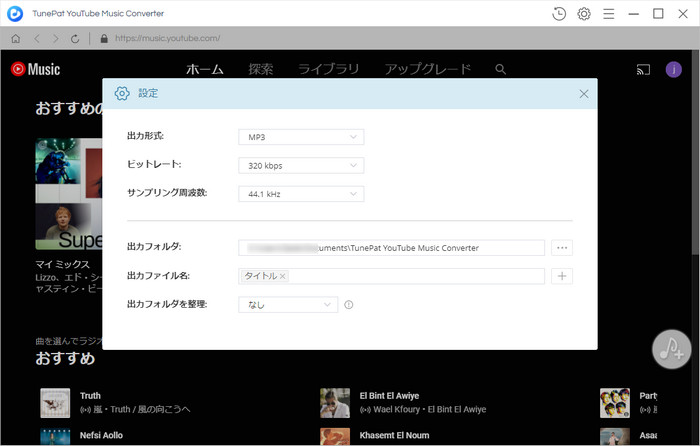The image size is (700, 446).
Task: Click the lock icon beside the URL
Action: click(x=104, y=38)
